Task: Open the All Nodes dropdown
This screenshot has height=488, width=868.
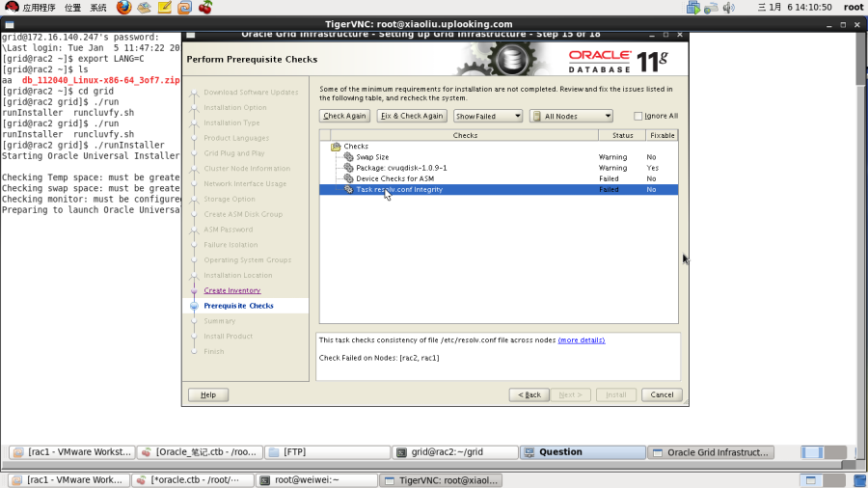Action: click(571, 116)
